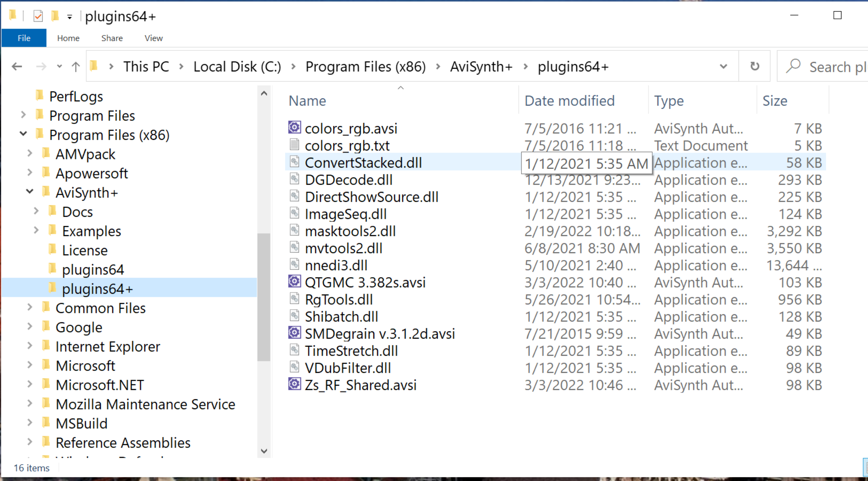Open the Home ribbon tab

click(68, 38)
